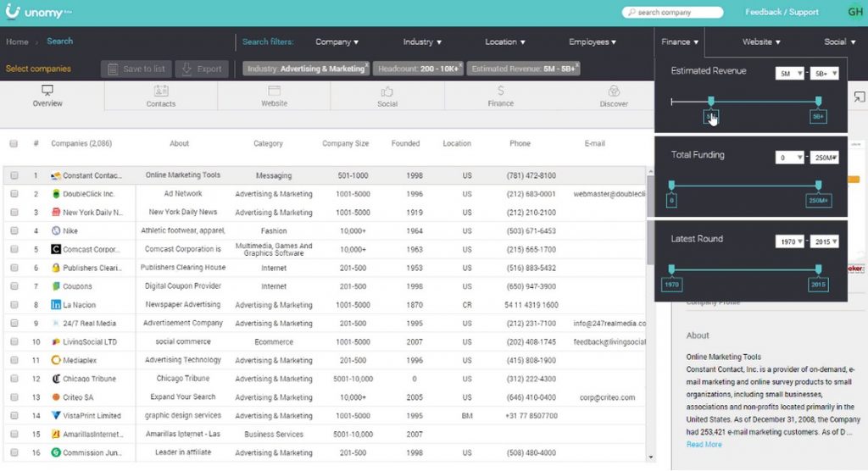Click the Coupons company logo icon
Screen dimensions: 868x471
point(56,286)
